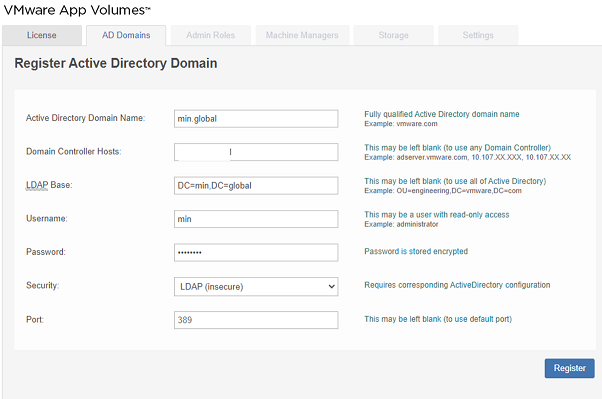
Task: Click 'This may be left blank (to use any Domain Controller)'
Action: pos(457,147)
